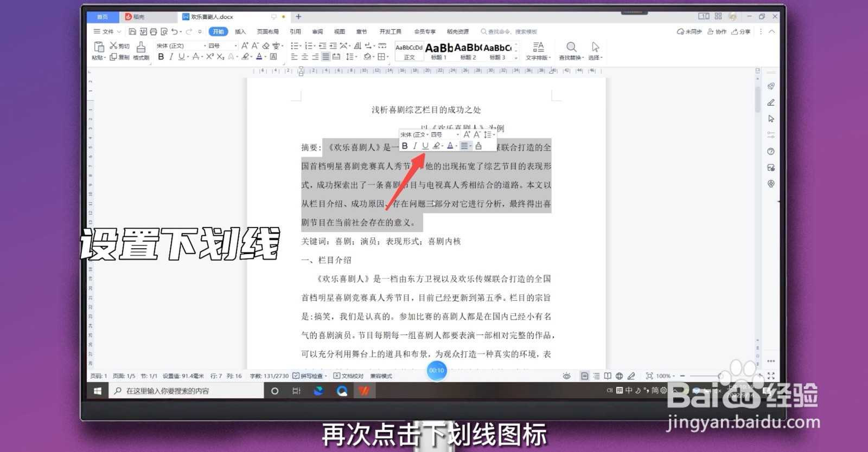Decrease paragraph indent
This screenshot has height=452, width=868.
coord(323,46)
